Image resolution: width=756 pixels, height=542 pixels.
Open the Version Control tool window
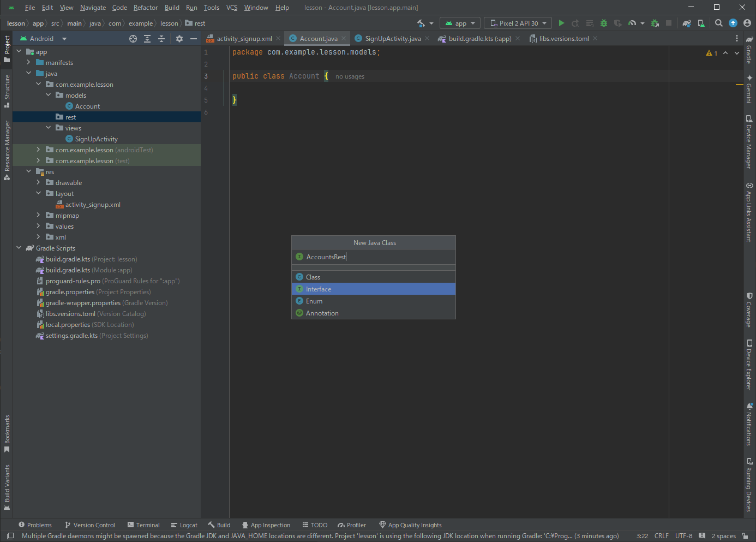(x=90, y=525)
